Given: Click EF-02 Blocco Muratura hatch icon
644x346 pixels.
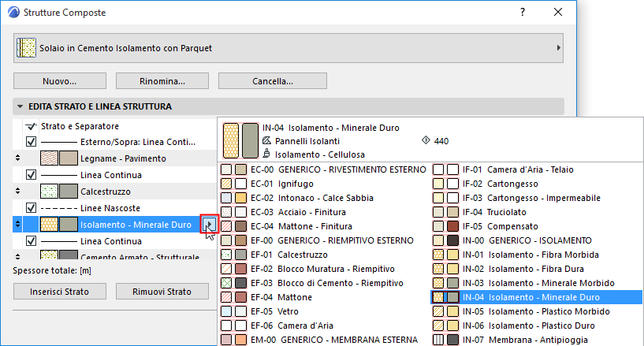Looking at the screenshot, I should 226,269.
